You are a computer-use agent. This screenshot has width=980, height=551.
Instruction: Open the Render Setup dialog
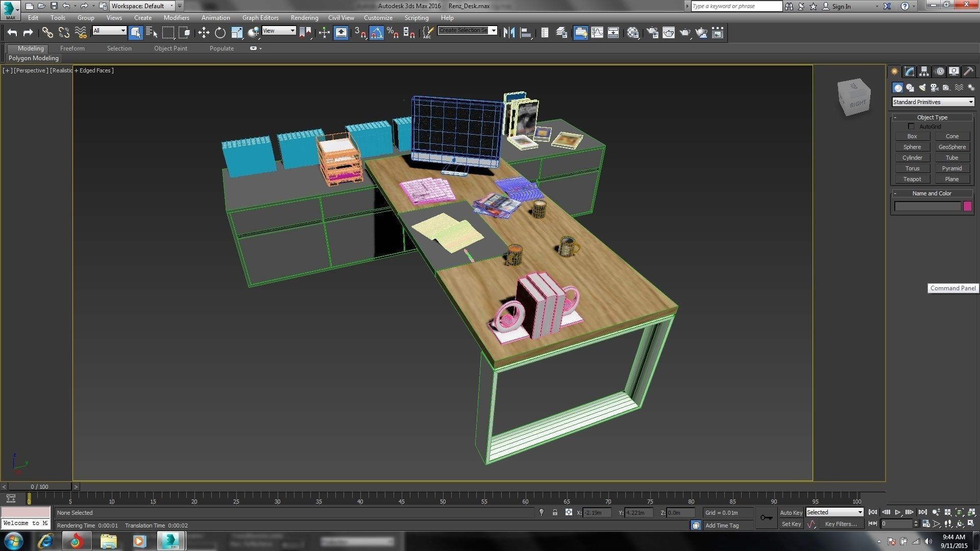click(x=652, y=33)
